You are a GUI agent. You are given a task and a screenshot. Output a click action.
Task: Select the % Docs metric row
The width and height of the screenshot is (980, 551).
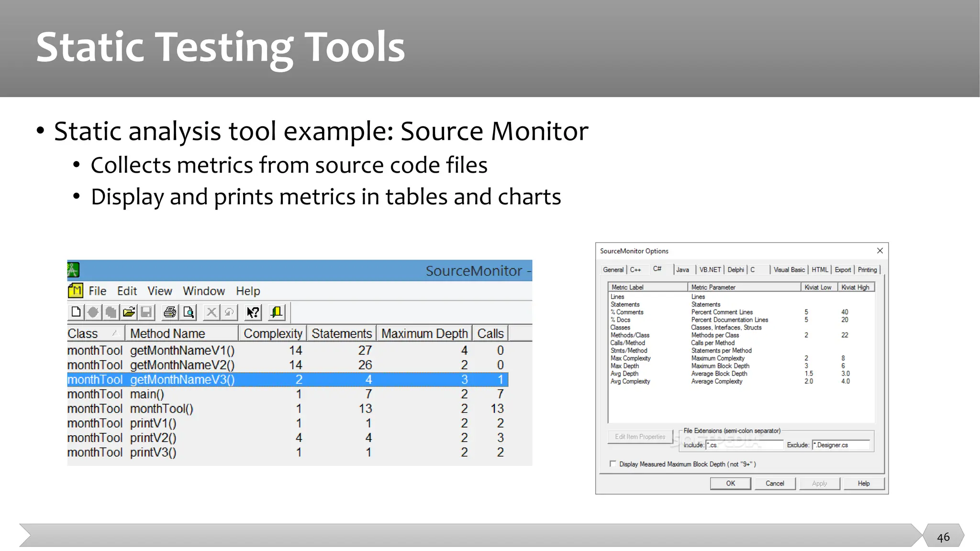pos(741,320)
